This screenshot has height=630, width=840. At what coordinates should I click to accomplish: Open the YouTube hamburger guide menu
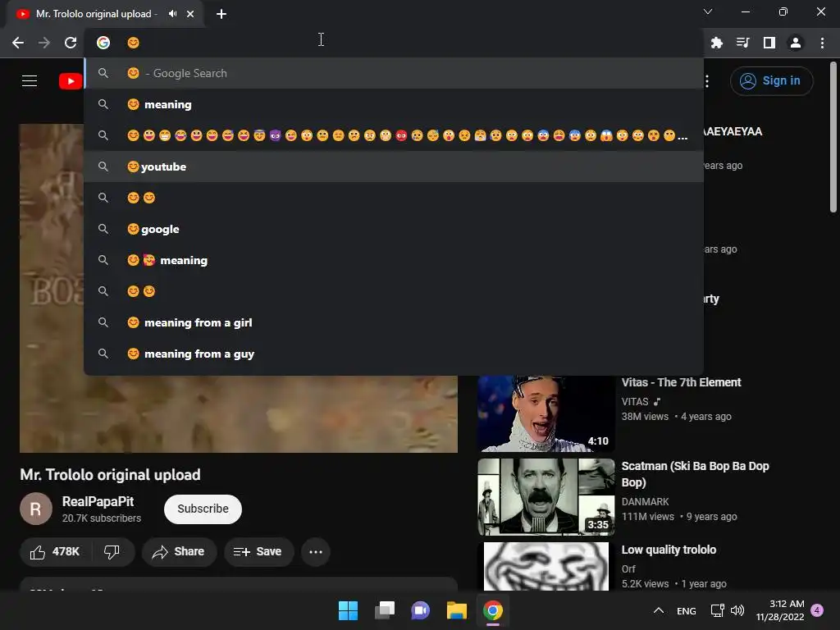tap(30, 81)
